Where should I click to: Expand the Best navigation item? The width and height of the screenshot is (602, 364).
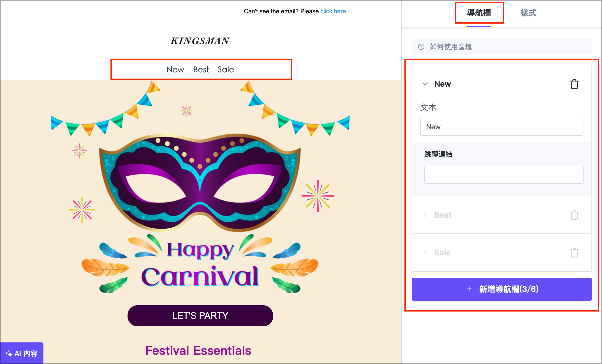tap(425, 215)
